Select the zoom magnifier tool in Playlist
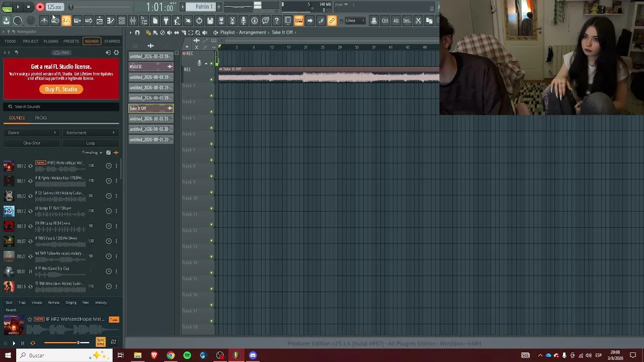The image size is (644, 362). (x=197, y=33)
